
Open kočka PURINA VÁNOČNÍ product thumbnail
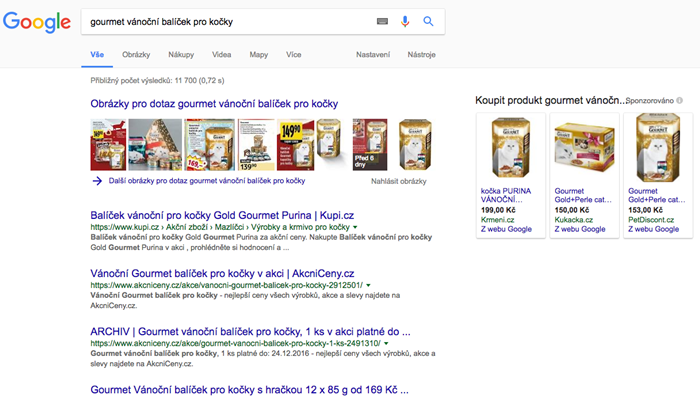511,148
